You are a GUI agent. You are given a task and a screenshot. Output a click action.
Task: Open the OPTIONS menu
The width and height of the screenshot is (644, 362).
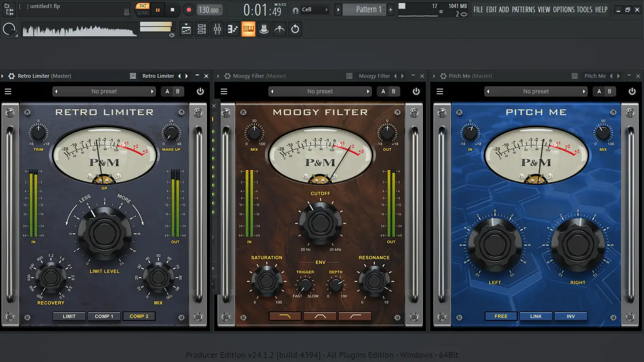(564, 9)
